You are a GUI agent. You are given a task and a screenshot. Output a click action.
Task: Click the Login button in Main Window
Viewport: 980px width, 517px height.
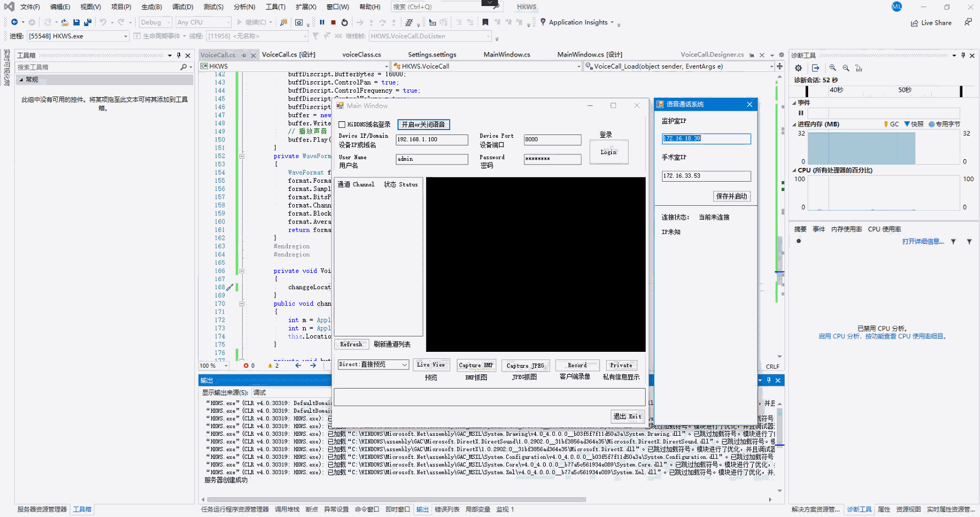tap(608, 152)
